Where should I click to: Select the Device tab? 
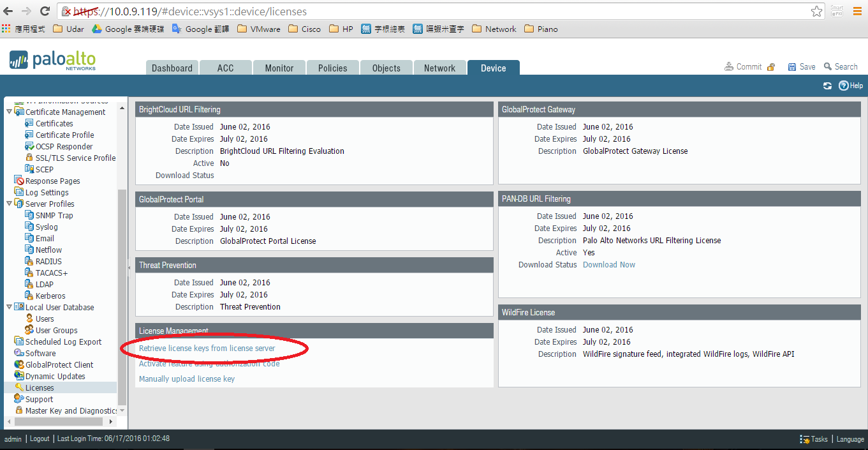click(x=494, y=68)
